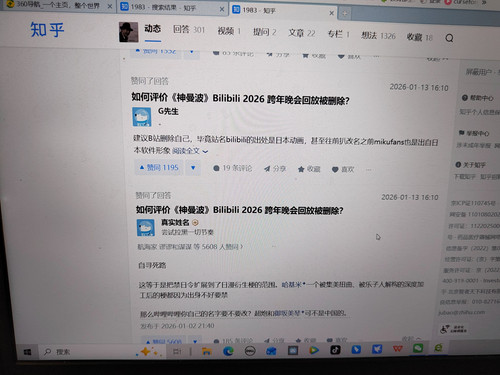
Task: Click G先生's avatar image
Action: (x=142, y=117)
